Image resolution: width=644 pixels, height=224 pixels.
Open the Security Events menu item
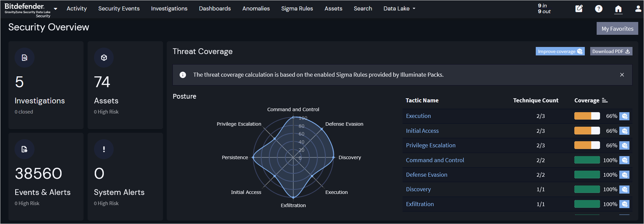[119, 8]
